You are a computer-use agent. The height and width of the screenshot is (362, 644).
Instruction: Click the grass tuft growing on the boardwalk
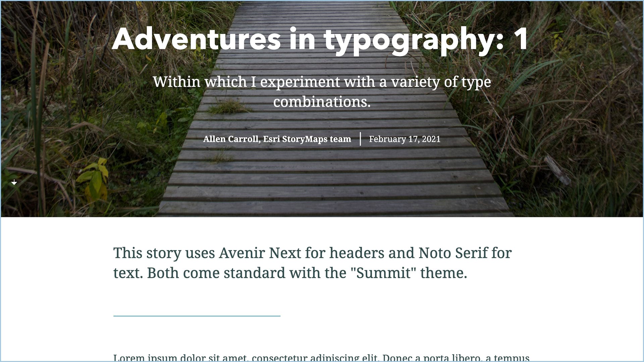228,107
